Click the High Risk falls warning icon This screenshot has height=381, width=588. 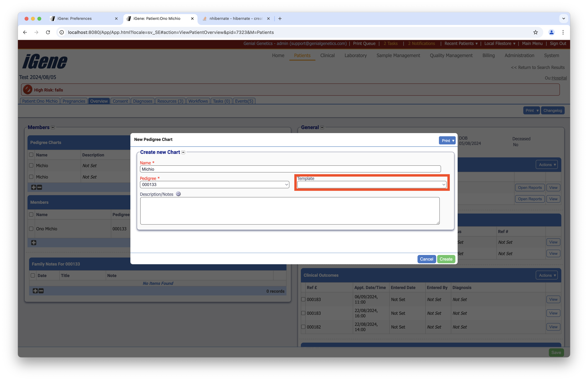[28, 90]
